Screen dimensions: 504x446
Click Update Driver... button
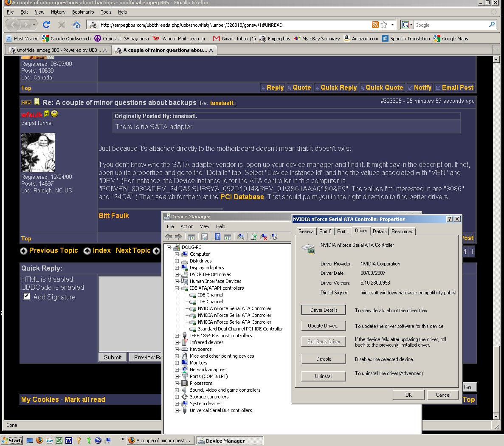coord(324,326)
